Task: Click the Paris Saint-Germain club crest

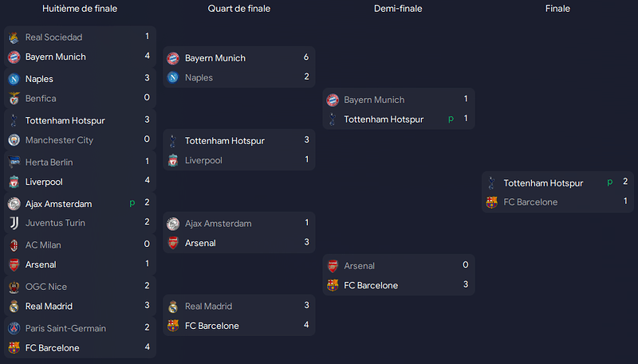Action: tap(14, 328)
